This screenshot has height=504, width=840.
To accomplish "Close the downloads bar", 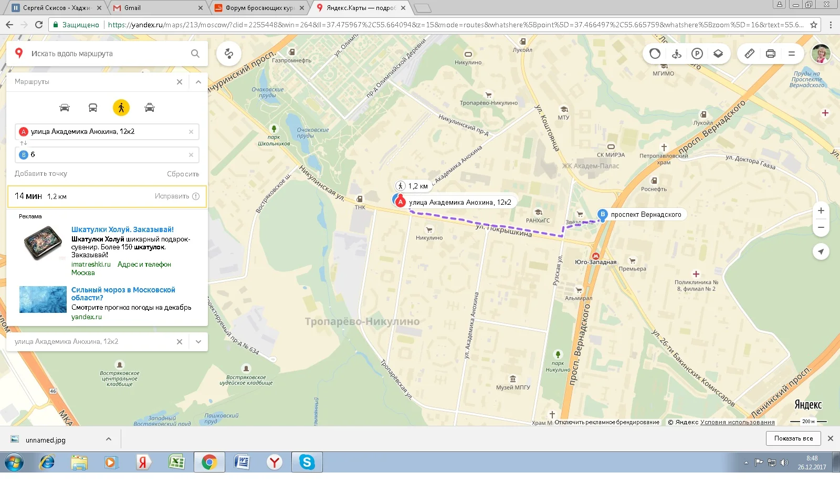I will coord(831,438).
